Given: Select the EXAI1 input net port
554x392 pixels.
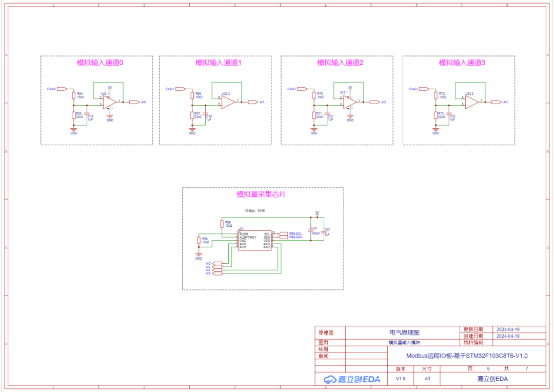Looking at the screenshot, I should click(x=181, y=89).
